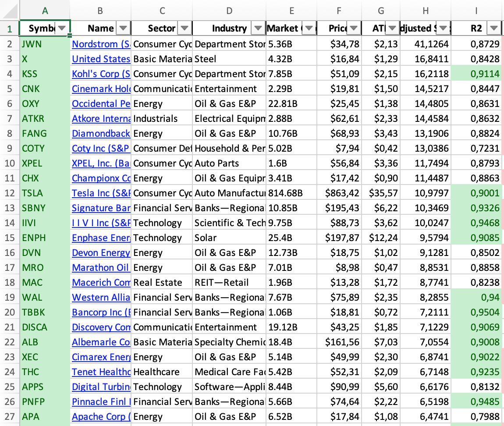Select the cell showing Tesla's price $863,42
Image resolution: width=504 pixels, height=426 pixels.
pyautogui.click(x=339, y=192)
